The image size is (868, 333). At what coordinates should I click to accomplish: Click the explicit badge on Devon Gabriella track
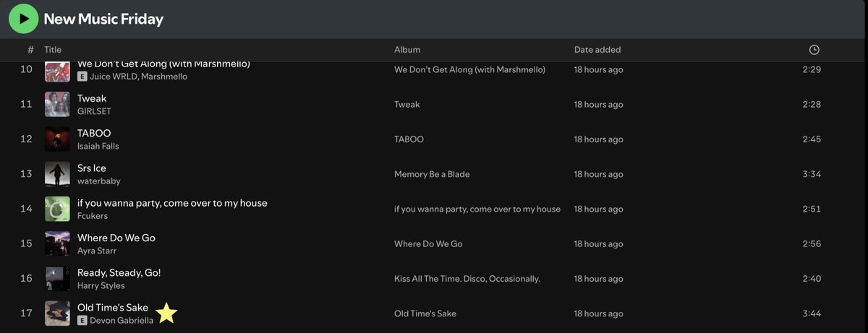point(82,320)
